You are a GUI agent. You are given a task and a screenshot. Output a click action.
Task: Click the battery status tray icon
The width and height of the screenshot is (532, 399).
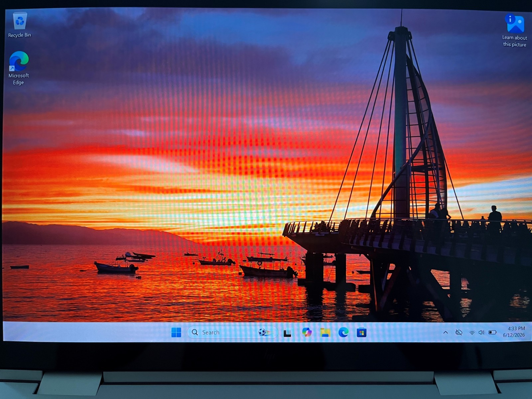point(492,332)
